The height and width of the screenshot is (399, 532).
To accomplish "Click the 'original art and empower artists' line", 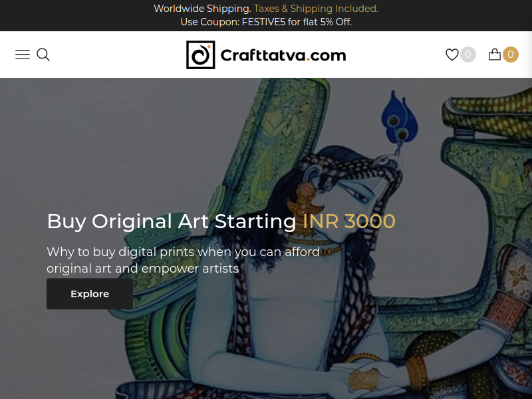I will [x=143, y=269].
